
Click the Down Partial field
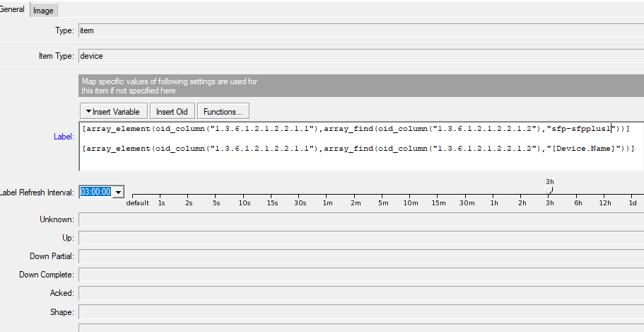coord(361,256)
